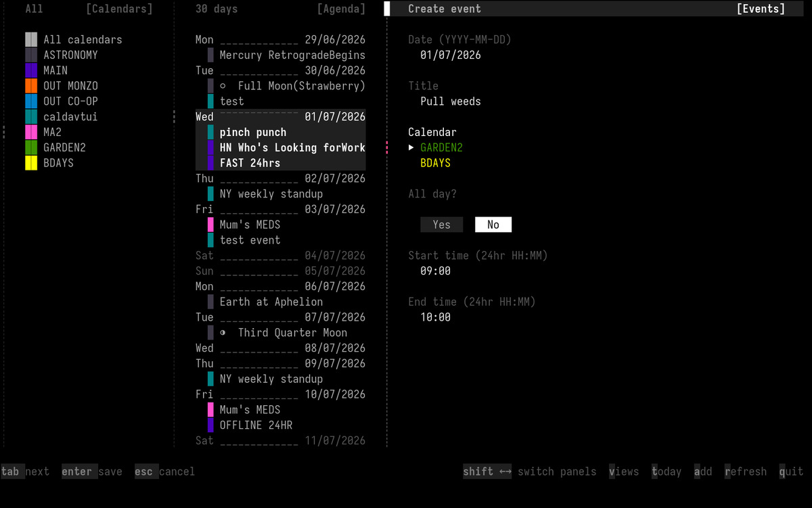This screenshot has width=812, height=508.
Task: Click the today shortcut
Action: 667,471
